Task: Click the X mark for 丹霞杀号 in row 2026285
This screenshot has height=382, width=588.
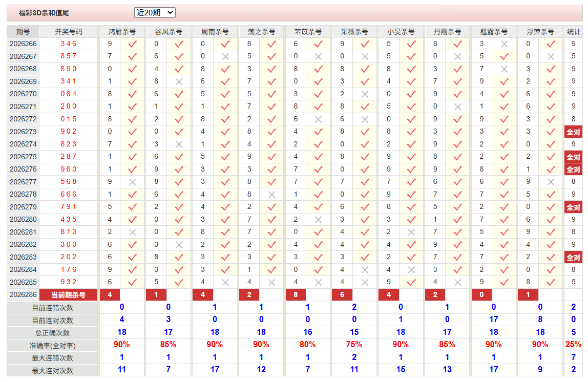Action: tap(457, 282)
